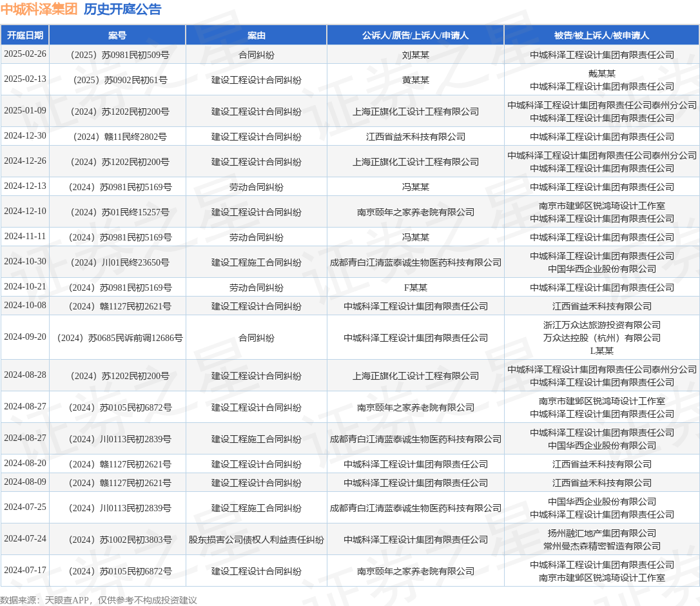The image size is (700, 606).
Task: Click the 历史开庭公告 heading
Action: 122,9
